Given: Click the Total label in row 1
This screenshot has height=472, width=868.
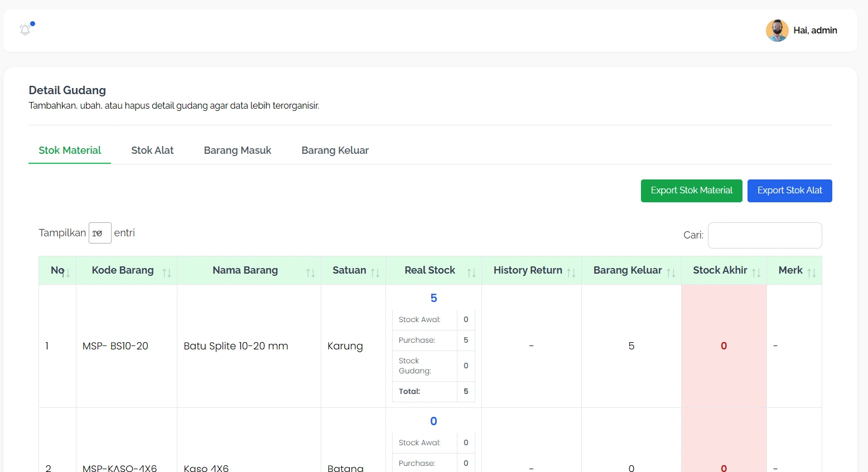Looking at the screenshot, I should coord(409,392).
